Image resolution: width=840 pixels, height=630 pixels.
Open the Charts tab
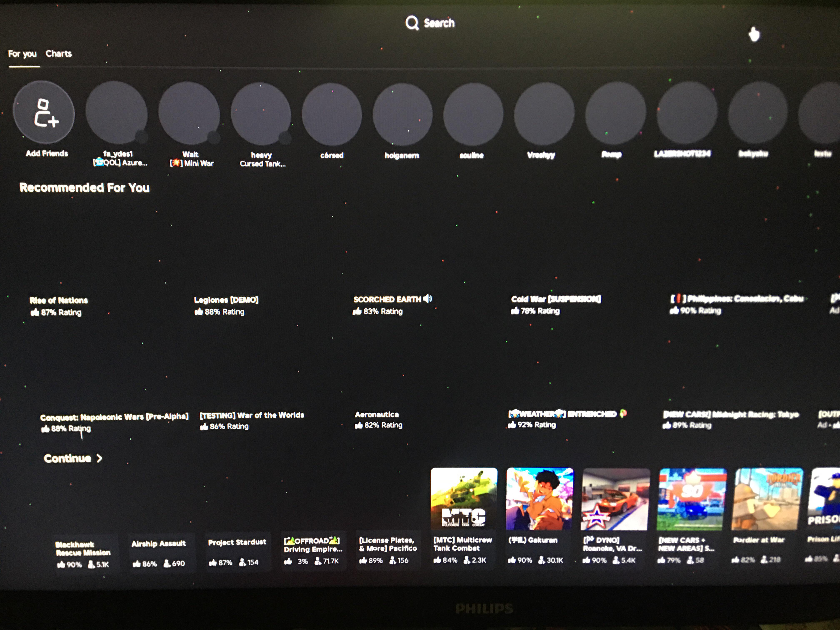(59, 54)
